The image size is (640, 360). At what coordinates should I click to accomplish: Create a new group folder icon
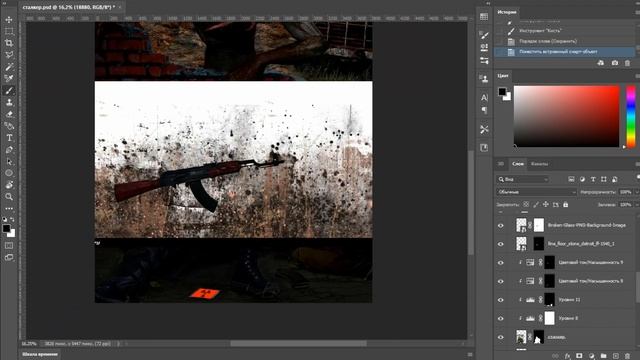pos(603,356)
